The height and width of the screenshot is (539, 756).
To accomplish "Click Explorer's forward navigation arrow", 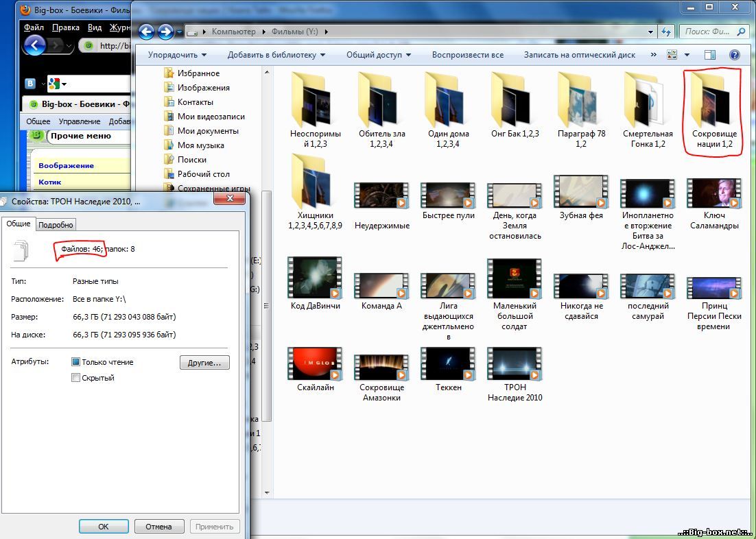I will [166, 32].
